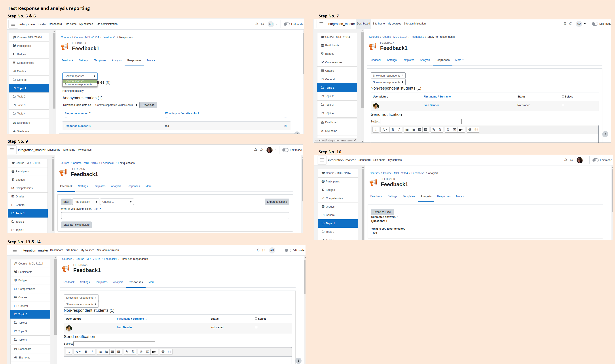Click the Link icon in the Step 7 editor
The height and width of the screenshot is (364, 615).
[434, 130]
